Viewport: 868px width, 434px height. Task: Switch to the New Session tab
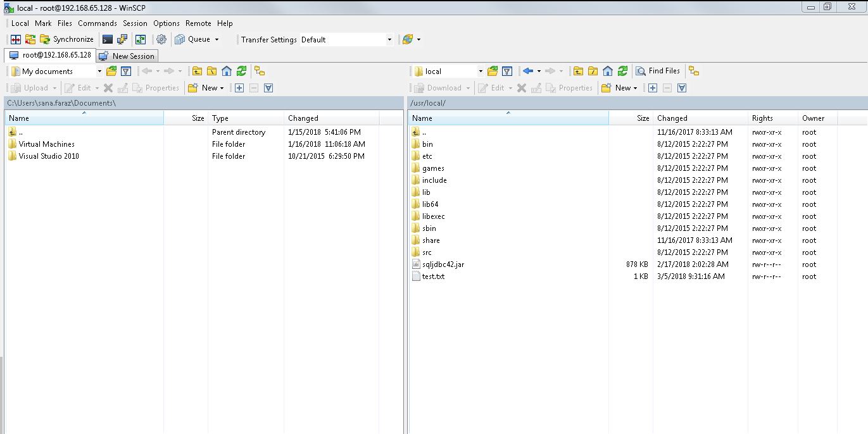point(127,56)
